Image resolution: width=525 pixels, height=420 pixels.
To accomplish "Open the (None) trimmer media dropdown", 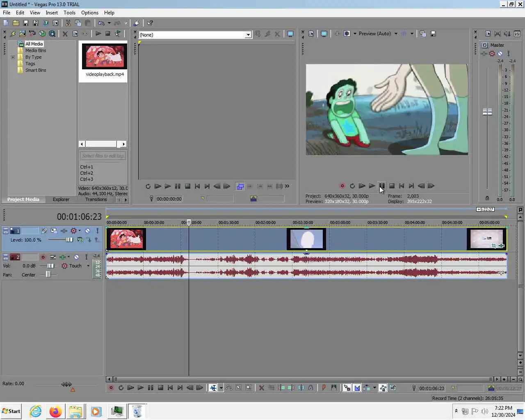I will coord(248,35).
